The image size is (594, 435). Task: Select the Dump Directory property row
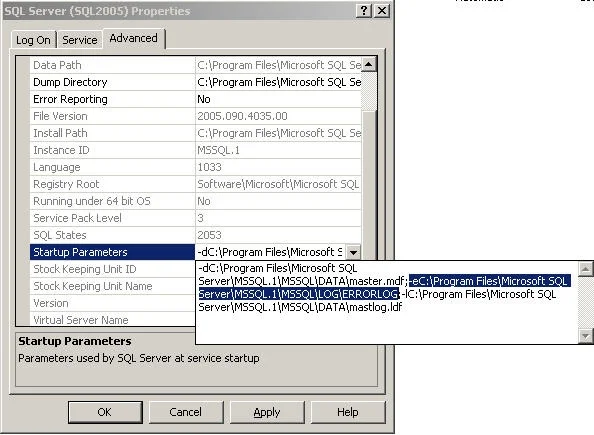pos(195,82)
